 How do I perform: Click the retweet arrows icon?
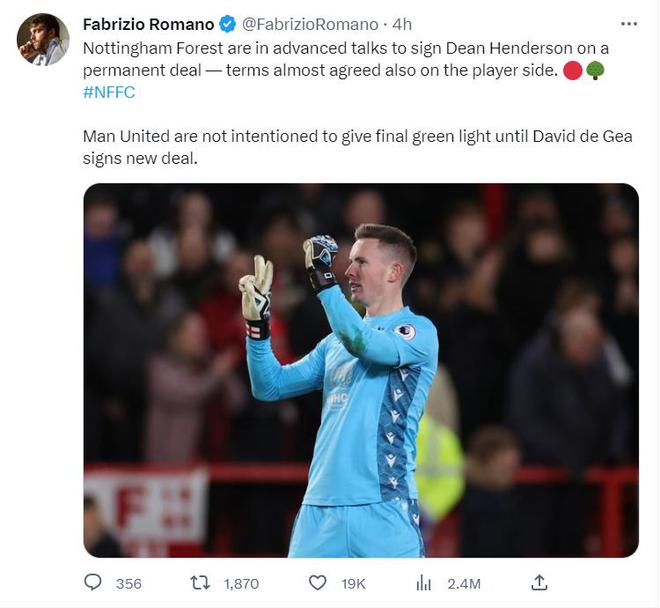(200, 583)
